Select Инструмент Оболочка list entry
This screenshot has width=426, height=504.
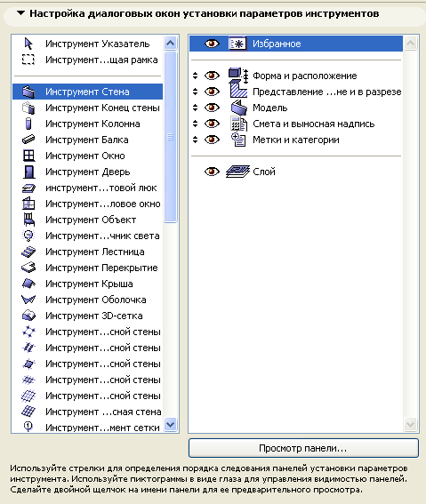pos(88,300)
